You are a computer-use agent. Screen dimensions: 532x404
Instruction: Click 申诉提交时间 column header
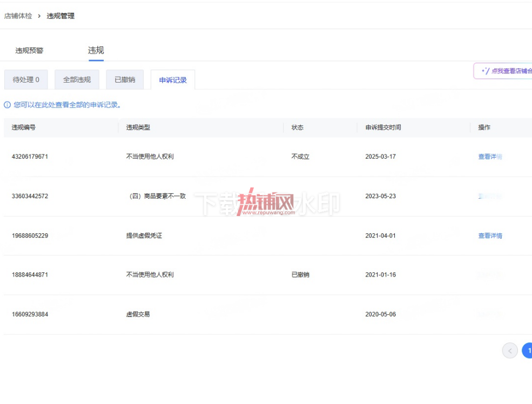[x=383, y=127]
